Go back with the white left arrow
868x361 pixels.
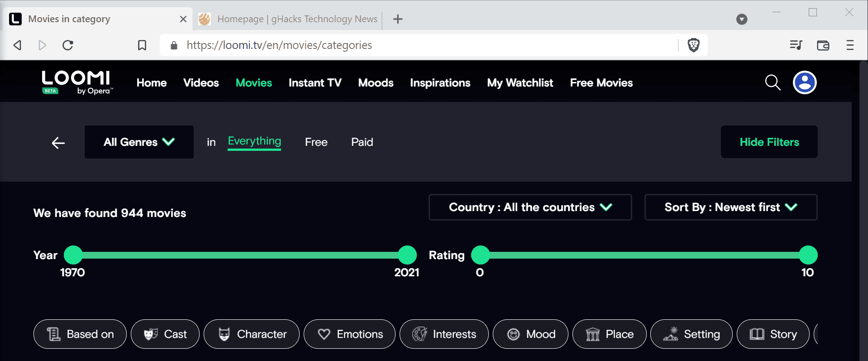58,143
